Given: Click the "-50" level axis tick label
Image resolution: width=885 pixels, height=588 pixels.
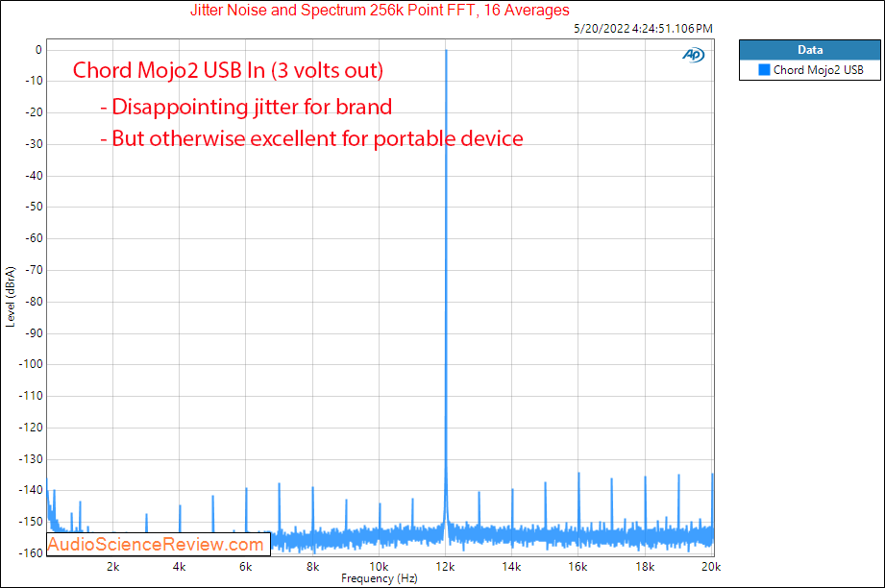Looking at the screenshot, I should click(x=34, y=207).
